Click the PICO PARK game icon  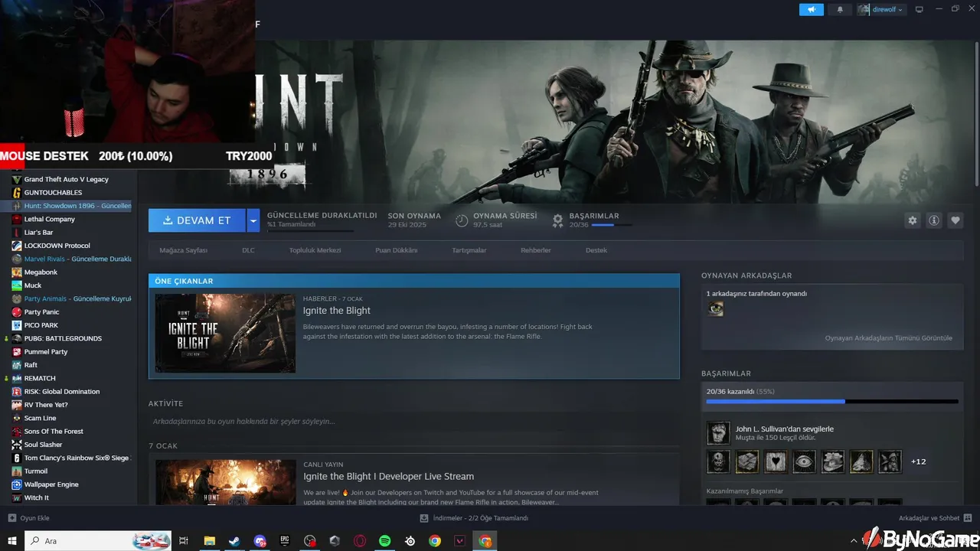pyautogui.click(x=17, y=325)
